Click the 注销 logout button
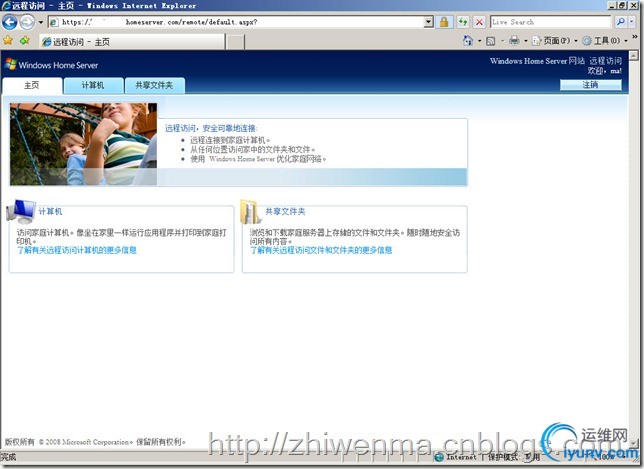This screenshot has height=469, width=644. click(x=591, y=85)
